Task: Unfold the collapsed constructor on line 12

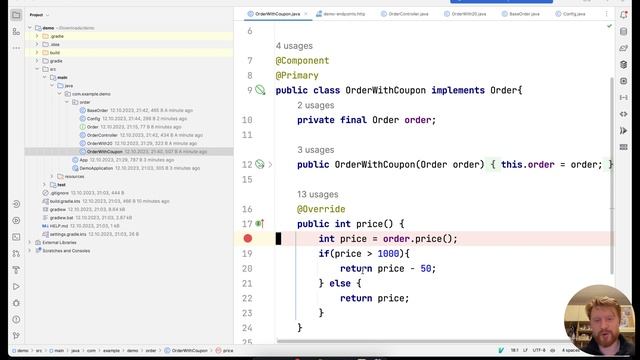Action: point(270,164)
